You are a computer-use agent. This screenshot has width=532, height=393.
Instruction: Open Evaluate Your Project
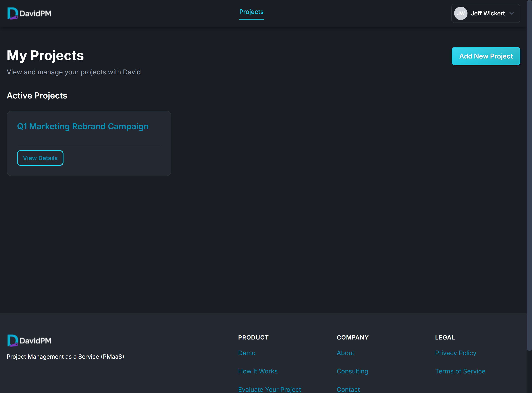[x=270, y=389]
